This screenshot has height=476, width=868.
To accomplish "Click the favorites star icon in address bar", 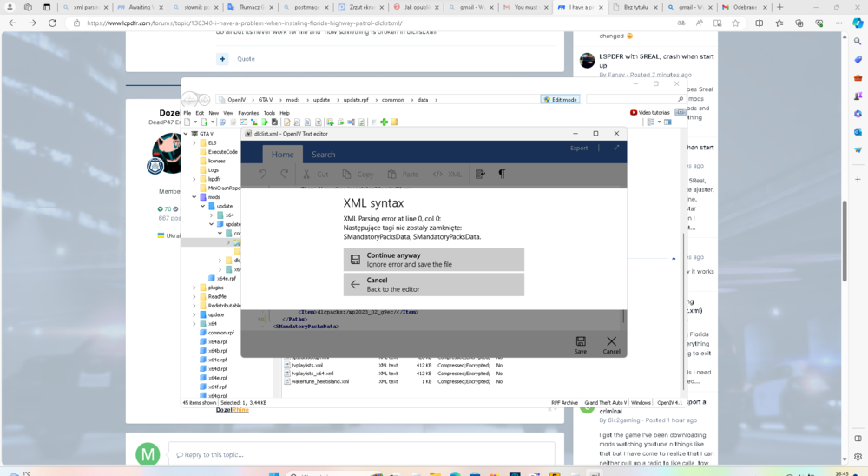I will [x=735, y=23].
